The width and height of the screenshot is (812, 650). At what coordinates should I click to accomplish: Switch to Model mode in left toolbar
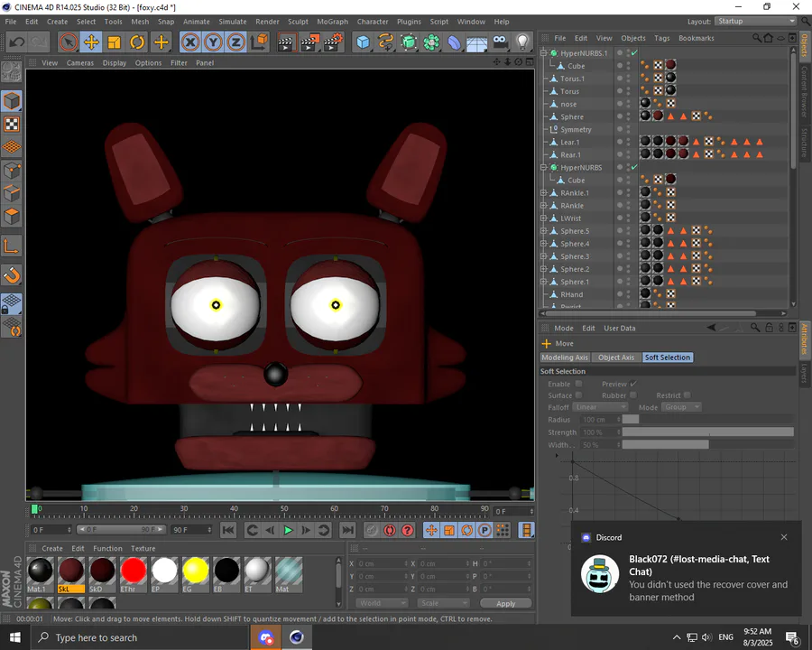[x=12, y=101]
